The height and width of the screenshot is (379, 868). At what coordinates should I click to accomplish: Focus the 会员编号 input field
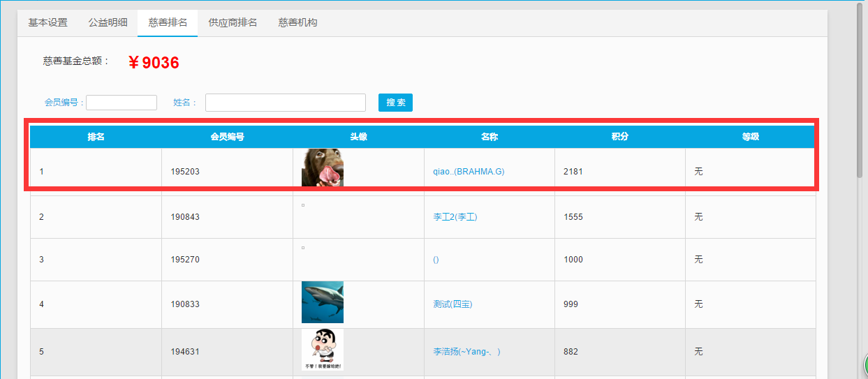pos(122,103)
